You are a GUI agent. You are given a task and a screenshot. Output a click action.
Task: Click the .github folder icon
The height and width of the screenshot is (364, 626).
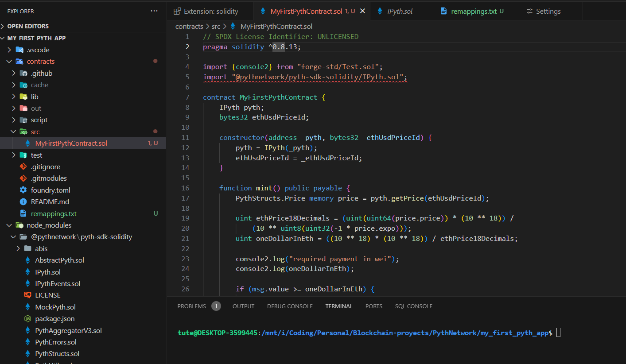point(23,73)
